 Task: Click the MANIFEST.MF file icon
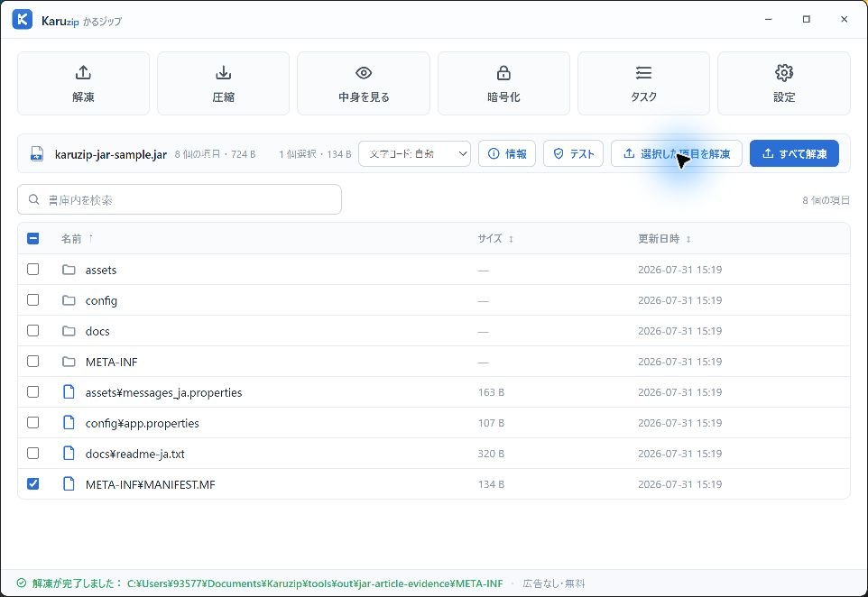tap(69, 484)
